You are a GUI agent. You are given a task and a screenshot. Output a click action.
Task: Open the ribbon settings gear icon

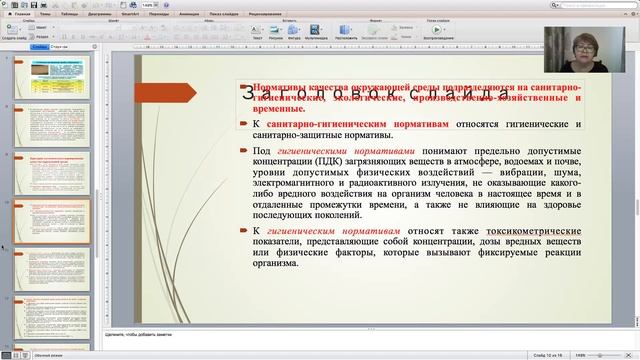pos(633,14)
